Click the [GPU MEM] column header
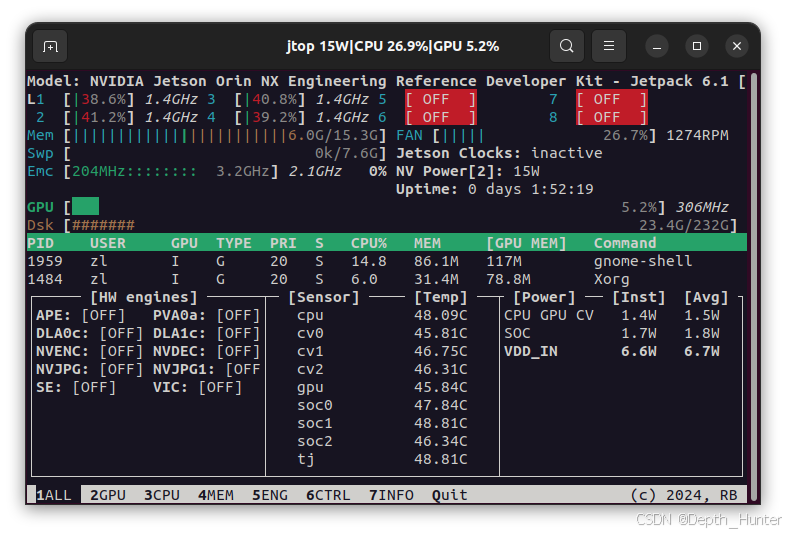 click(x=526, y=243)
